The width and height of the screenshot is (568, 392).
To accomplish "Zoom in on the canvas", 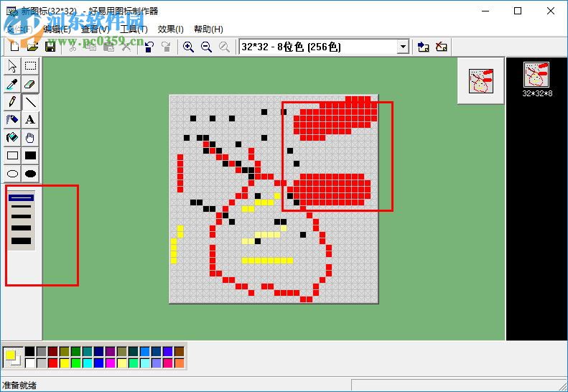I will (x=188, y=47).
